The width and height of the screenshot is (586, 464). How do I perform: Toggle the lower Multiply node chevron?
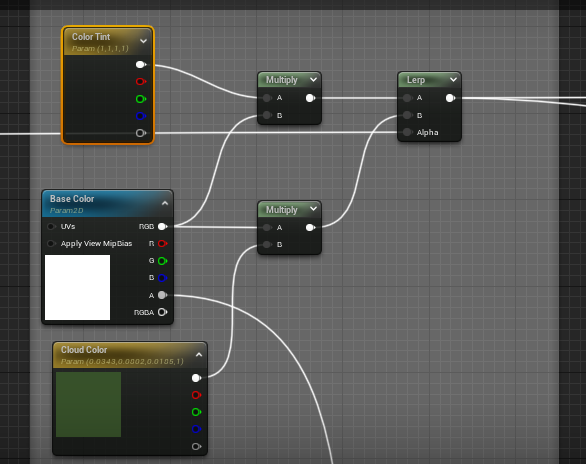click(313, 209)
